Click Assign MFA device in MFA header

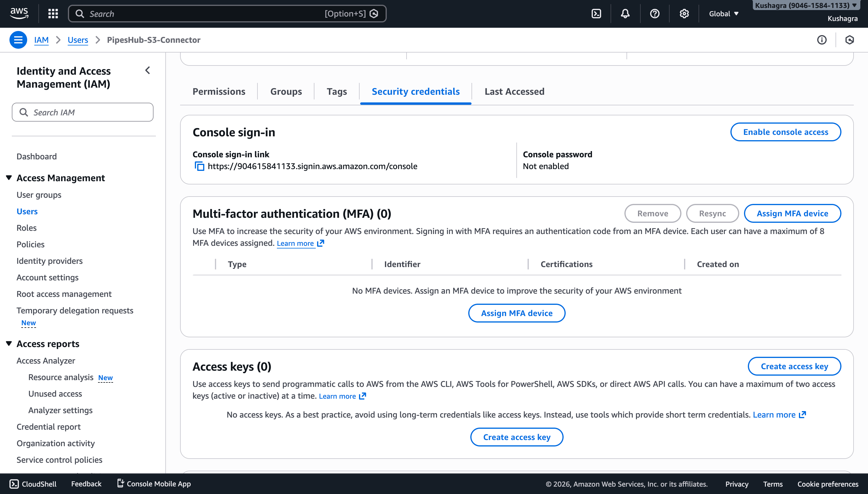pos(792,213)
